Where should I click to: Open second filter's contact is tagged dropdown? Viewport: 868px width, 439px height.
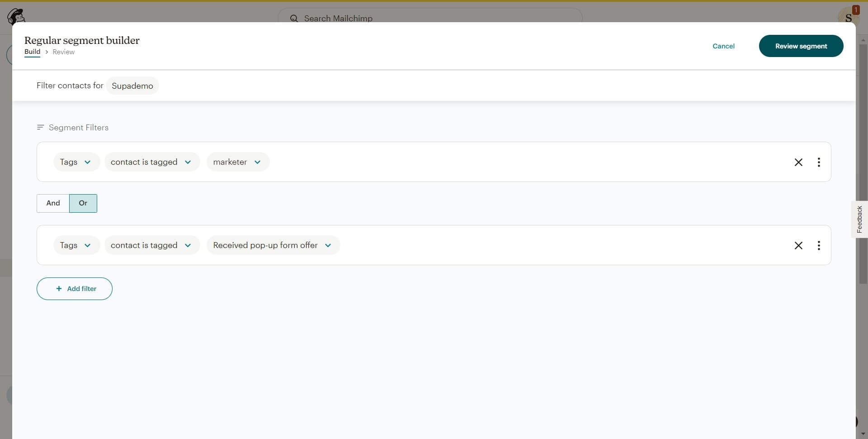151,245
